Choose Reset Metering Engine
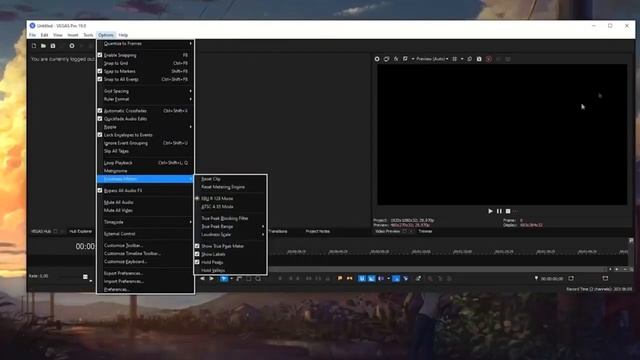 coord(231,187)
